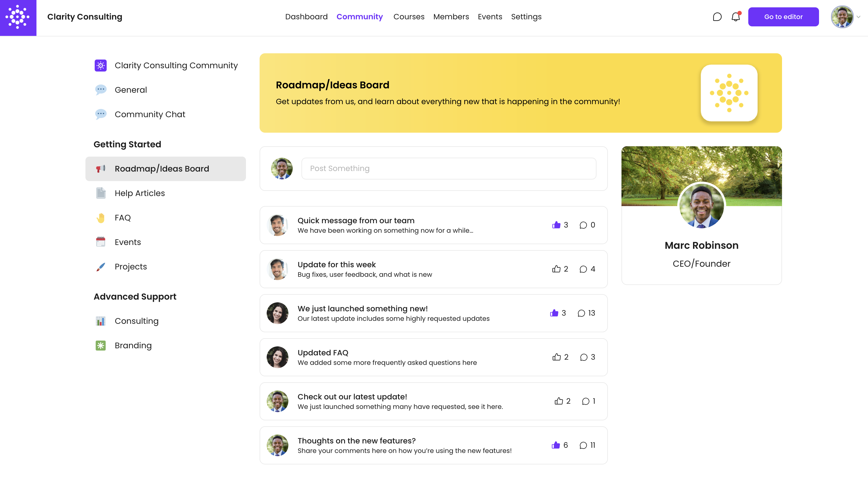Viewport: 868px width, 497px height.
Task: Click the Post Something input field
Action: (x=448, y=169)
